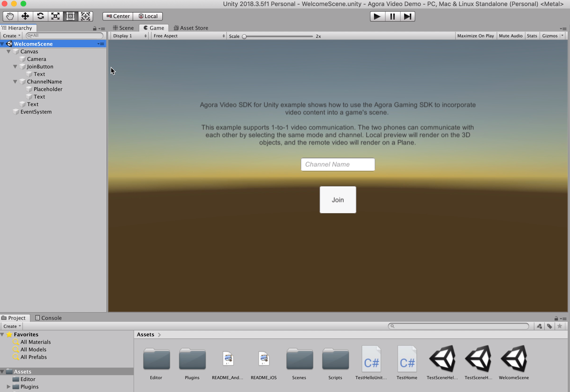Toggle the Hierarchy panel lock icon
The image size is (570, 392).
tap(95, 29)
